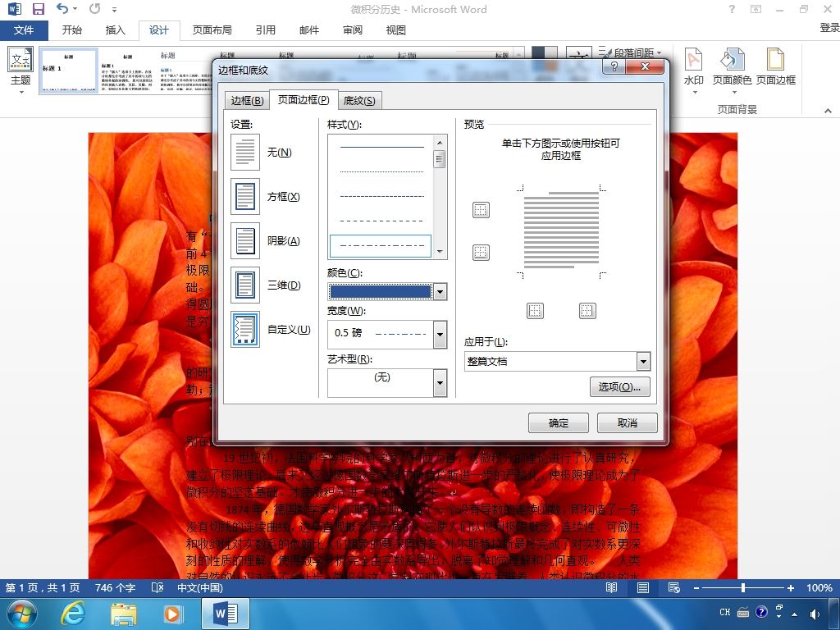Open the 艺术型(R) art dropdown arrow
The height and width of the screenshot is (630, 840).
click(x=440, y=383)
